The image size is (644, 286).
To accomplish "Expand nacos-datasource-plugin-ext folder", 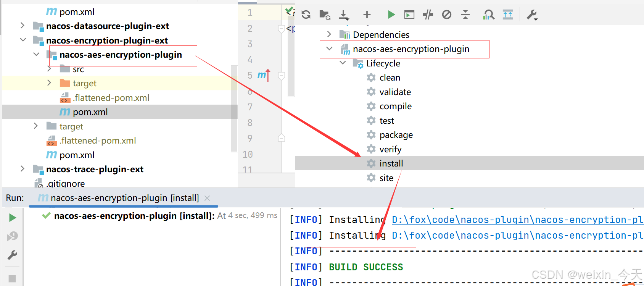I will click(x=23, y=26).
